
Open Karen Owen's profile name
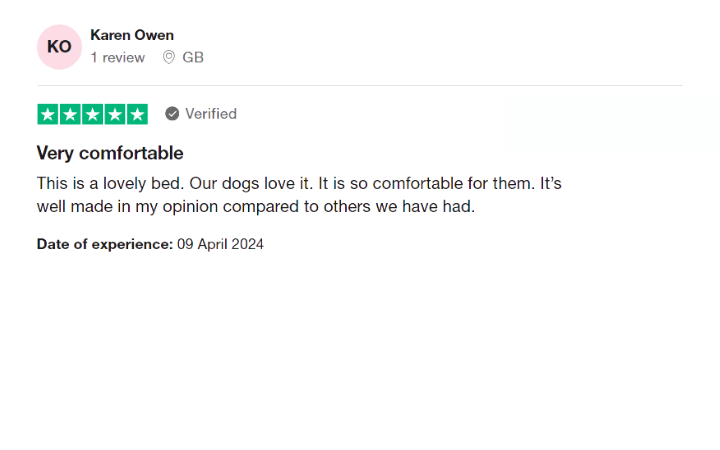pyautogui.click(x=132, y=35)
